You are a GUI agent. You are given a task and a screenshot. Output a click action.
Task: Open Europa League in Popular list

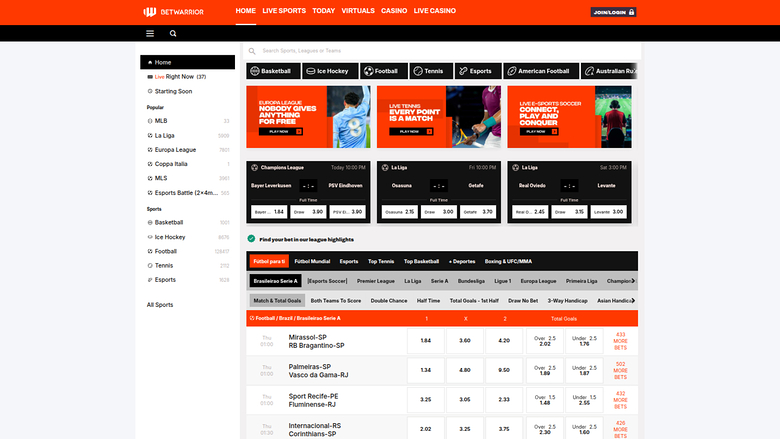tap(188, 150)
